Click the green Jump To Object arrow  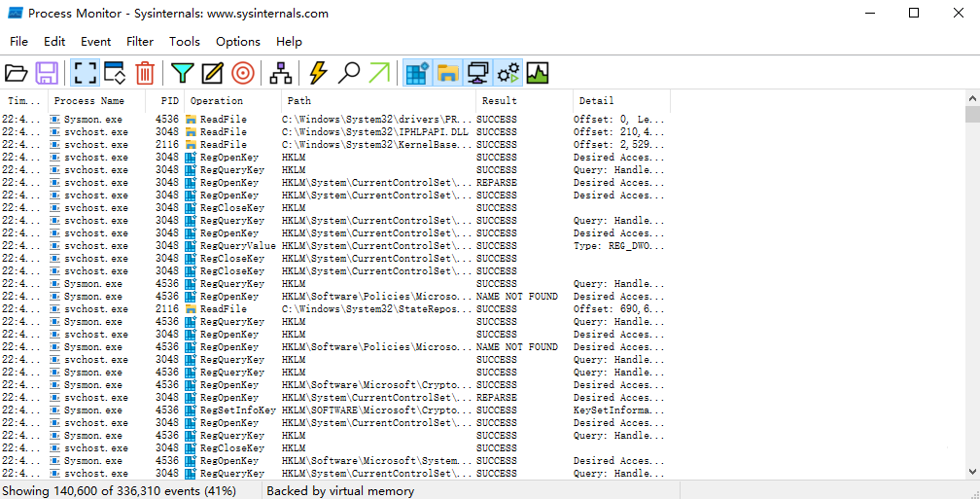(x=379, y=73)
